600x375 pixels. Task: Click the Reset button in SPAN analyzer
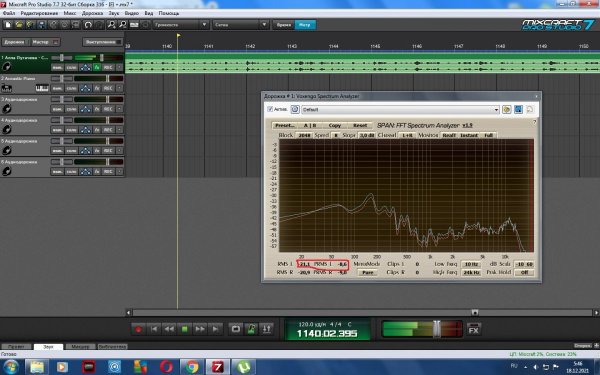[x=360, y=126]
